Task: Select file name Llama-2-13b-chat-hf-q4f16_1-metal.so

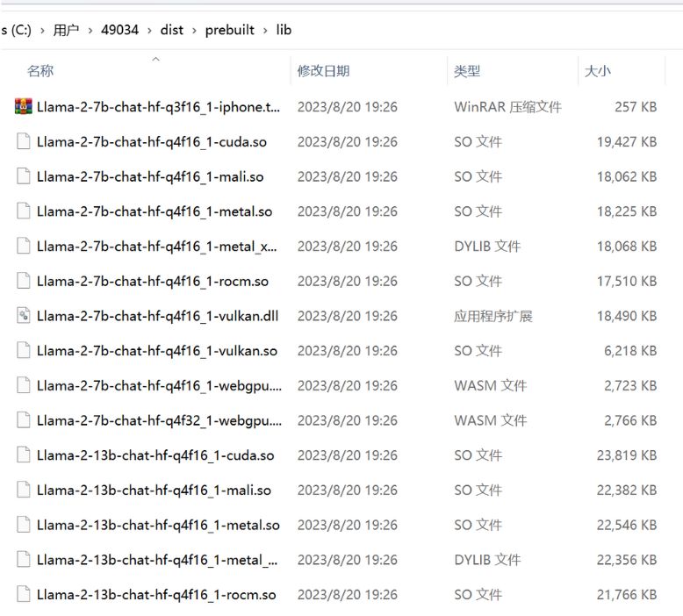Action: click(x=158, y=525)
